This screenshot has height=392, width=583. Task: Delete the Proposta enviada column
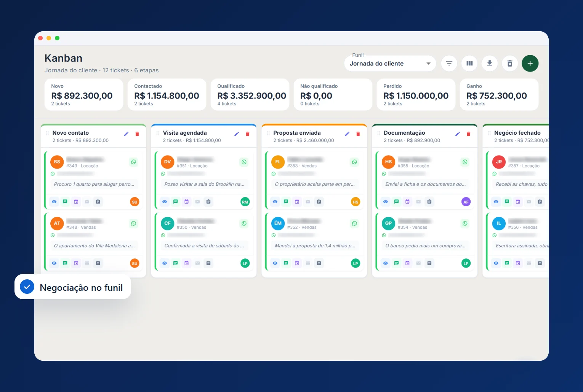pyautogui.click(x=358, y=134)
